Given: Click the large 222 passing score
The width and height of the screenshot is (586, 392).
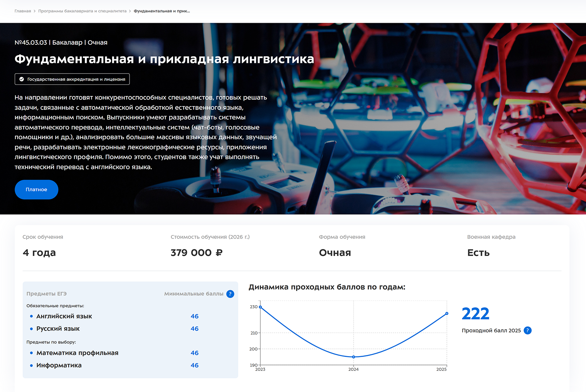Looking at the screenshot, I should (475, 314).
